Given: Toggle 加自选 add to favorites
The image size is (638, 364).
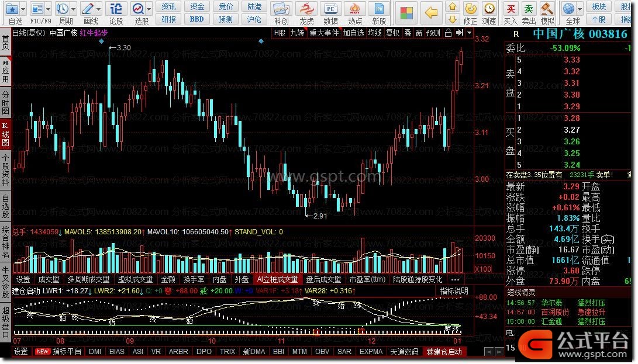Looking at the screenshot, I should [353, 33].
